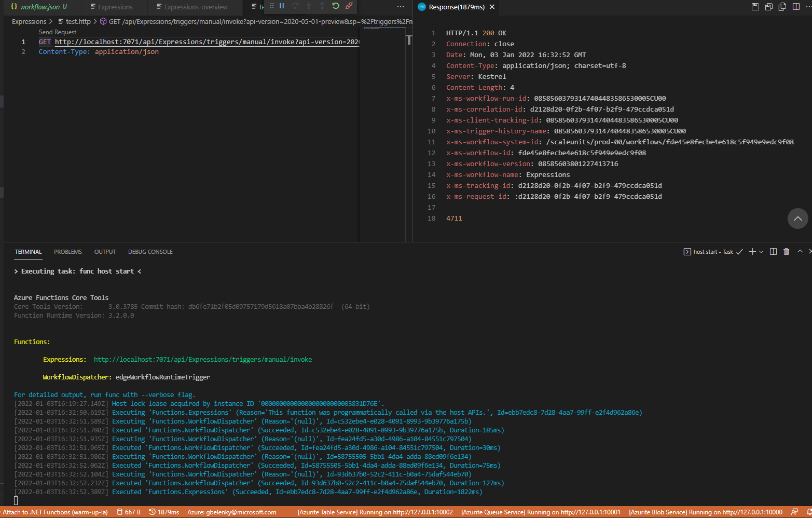Click the GET /api/Expressions breadcrumb symbol
The height and width of the screenshot is (518, 812).
[256, 22]
